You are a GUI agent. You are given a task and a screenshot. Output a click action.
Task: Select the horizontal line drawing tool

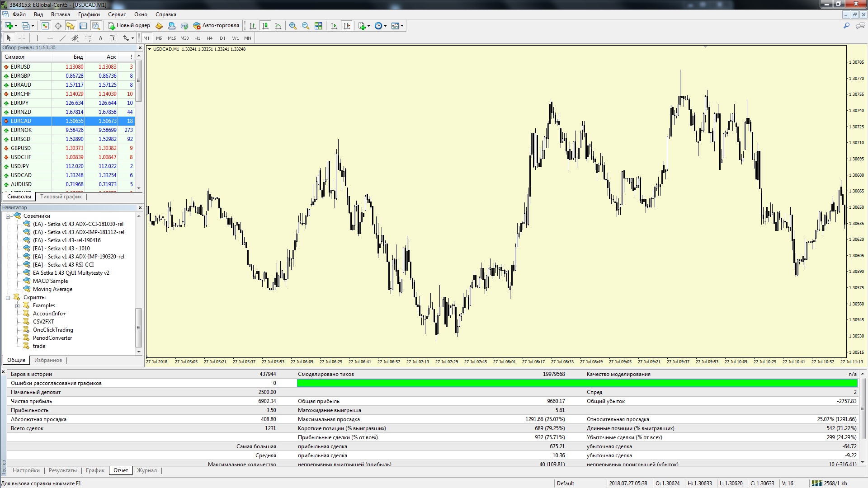point(50,38)
